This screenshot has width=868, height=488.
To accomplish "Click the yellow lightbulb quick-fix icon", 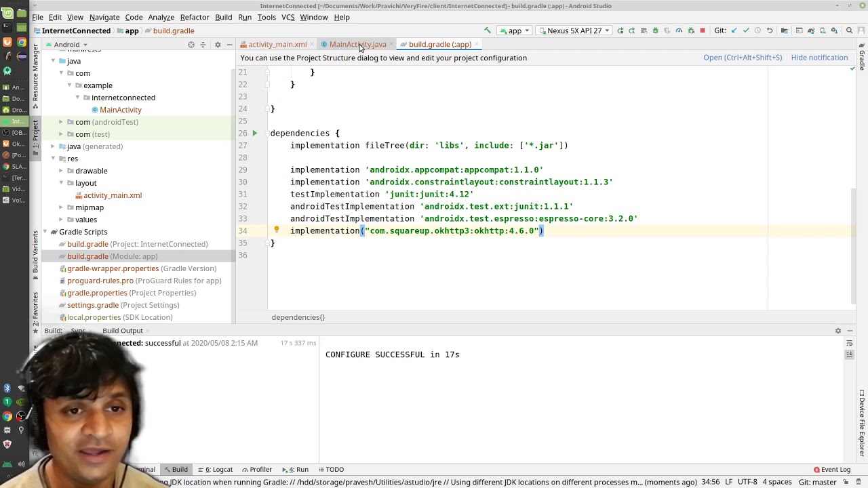I will click(x=277, y=230).
